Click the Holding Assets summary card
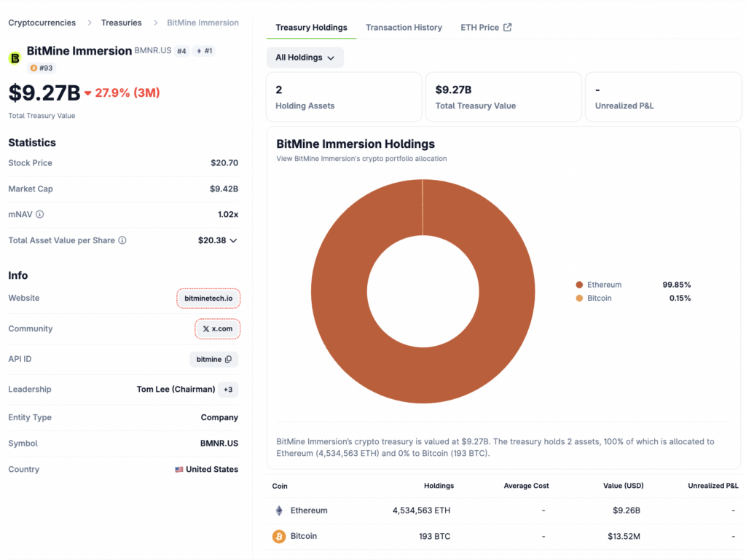 pos(344,97)
